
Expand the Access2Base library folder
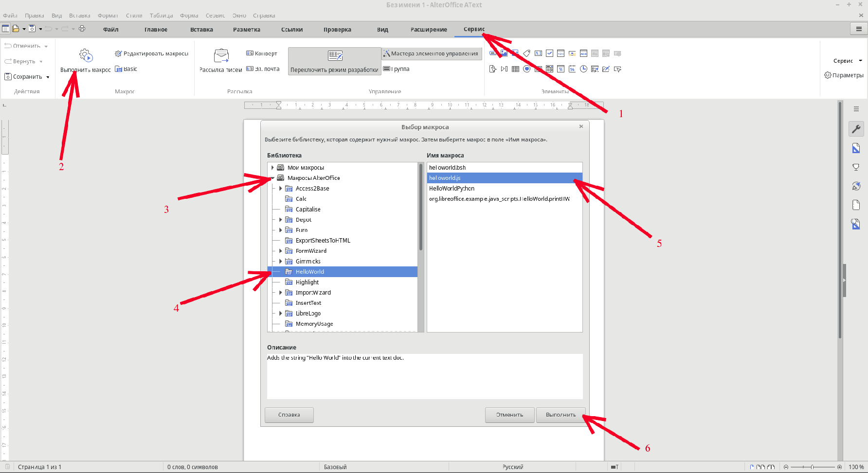[x=281, y=189]
